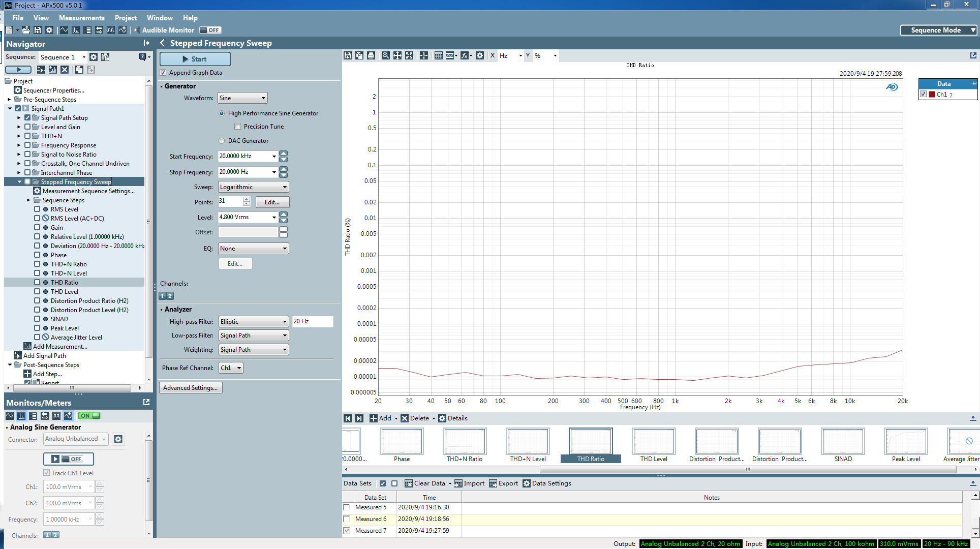Screen dimensions: 980x549
Task: Enable Precision Tune checkbox
Action: pos(237,127)
